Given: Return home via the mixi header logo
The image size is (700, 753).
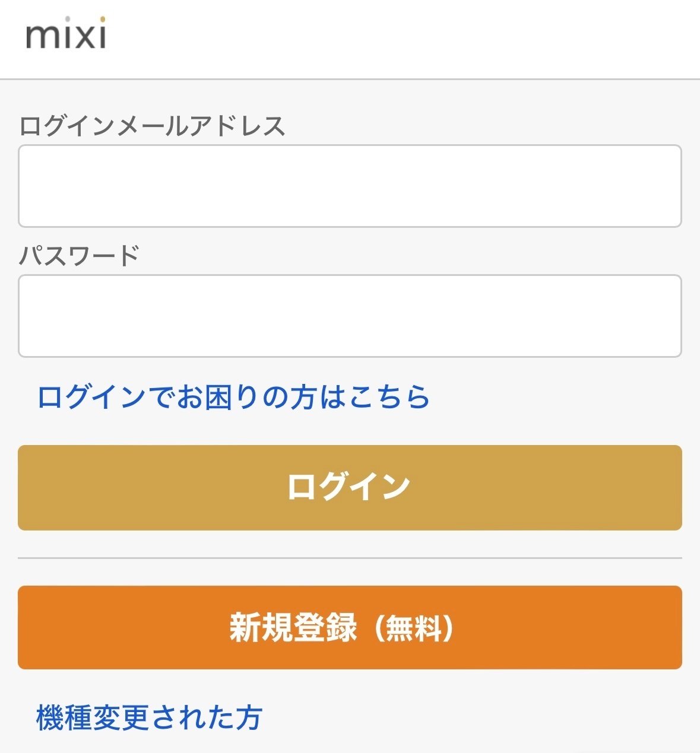Looking at the screenshot, I should [66, 34].
